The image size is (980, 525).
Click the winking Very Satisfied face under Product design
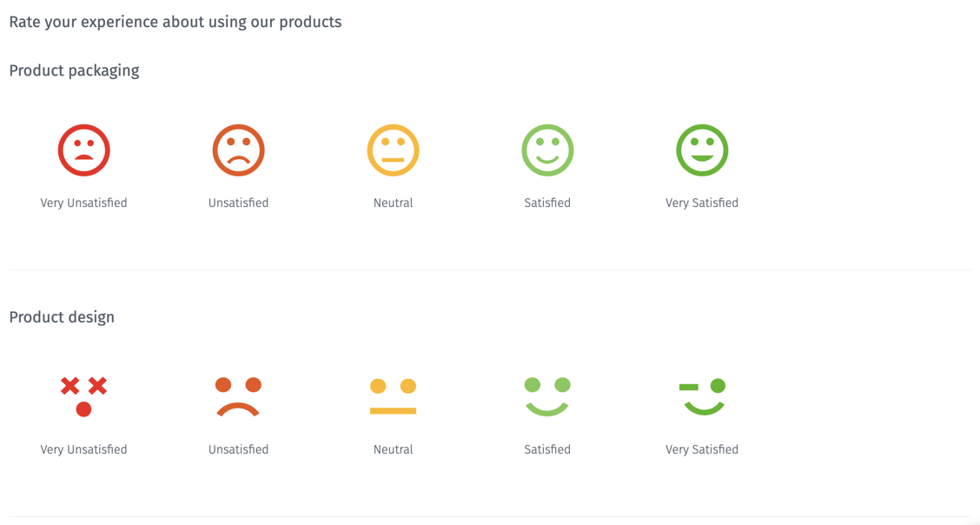[702, 394]
